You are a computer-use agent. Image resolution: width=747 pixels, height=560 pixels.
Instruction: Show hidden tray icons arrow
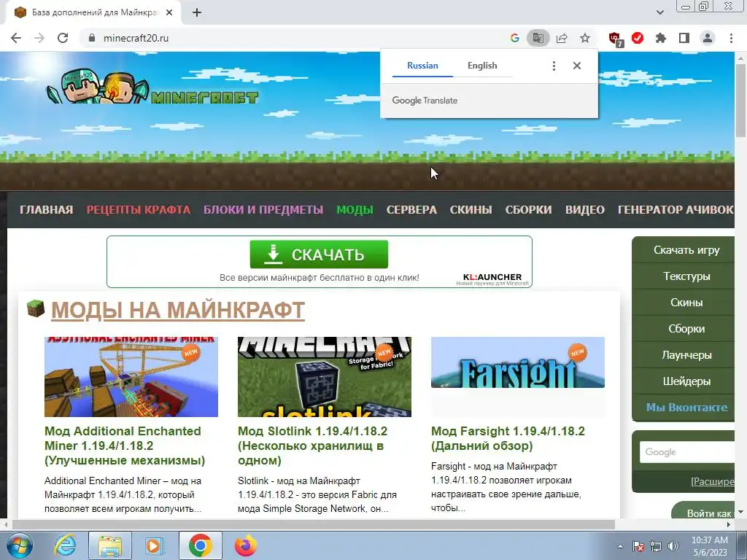click(620, 546)
